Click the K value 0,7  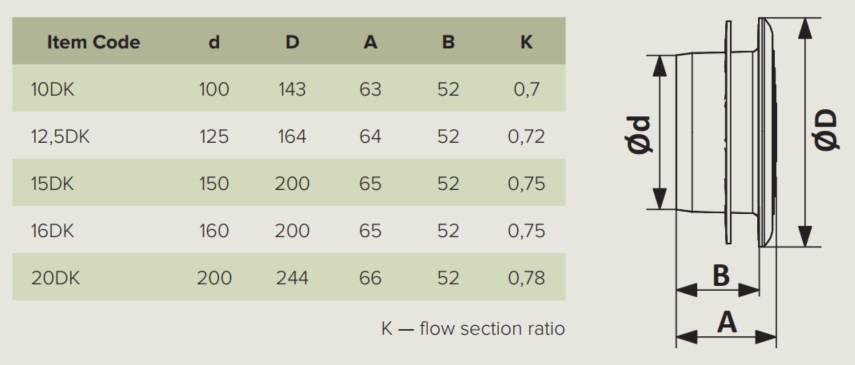[526, 89]
